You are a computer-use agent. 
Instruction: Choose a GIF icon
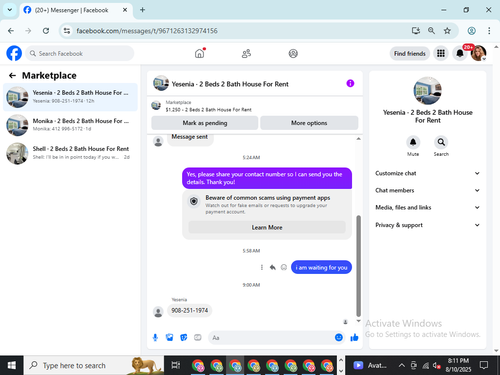[x=198, y=338]
